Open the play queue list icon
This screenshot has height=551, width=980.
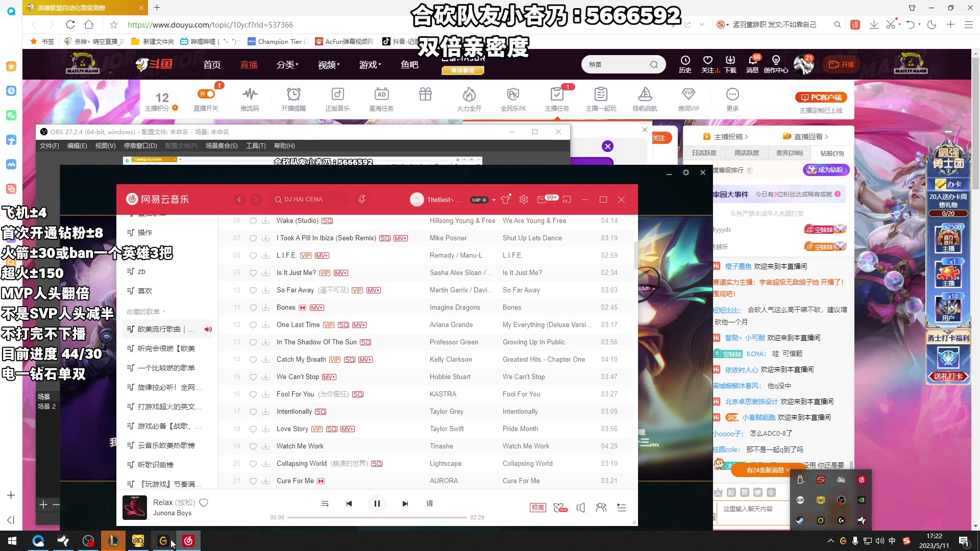point(622,507)
